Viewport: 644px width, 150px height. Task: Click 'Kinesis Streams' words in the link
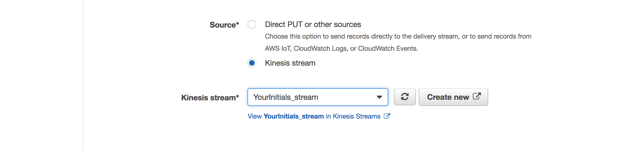(x=357, y=116)
